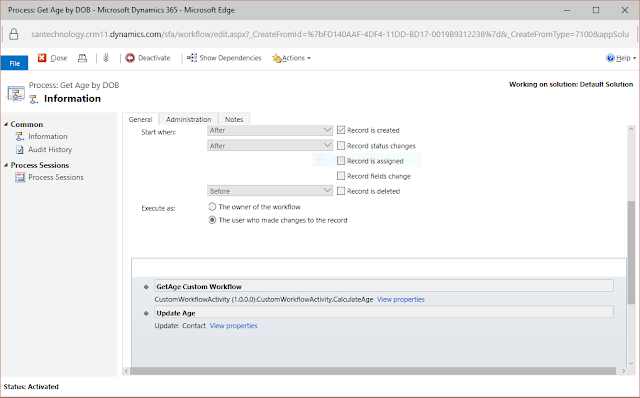Click the Working on solution: Default Solution text

571,84
